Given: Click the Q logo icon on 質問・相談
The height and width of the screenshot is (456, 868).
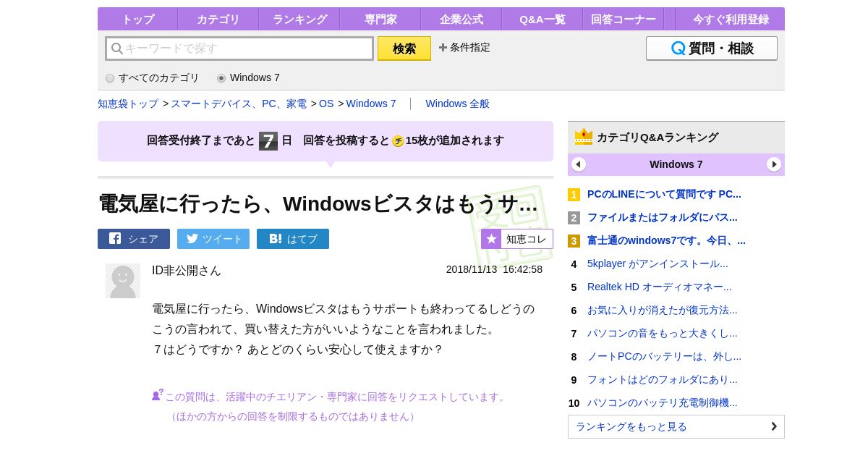Looking at the screenshot, I should point(678,48).
